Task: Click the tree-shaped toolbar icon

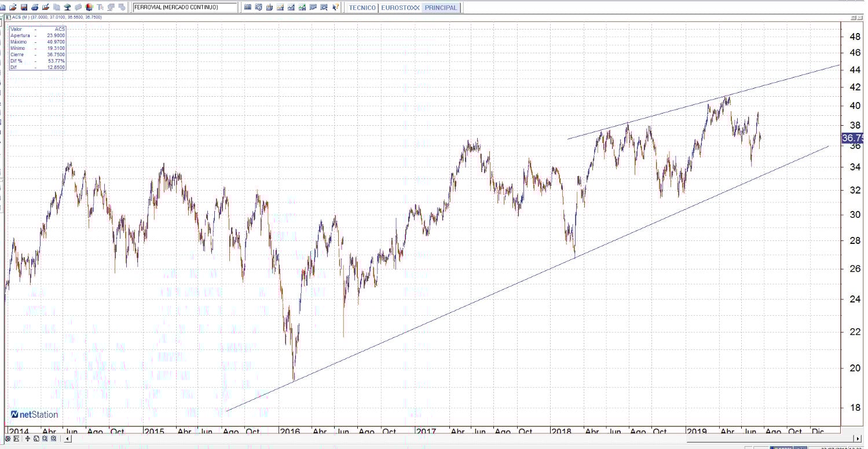Action: click(x=67, y=8)
